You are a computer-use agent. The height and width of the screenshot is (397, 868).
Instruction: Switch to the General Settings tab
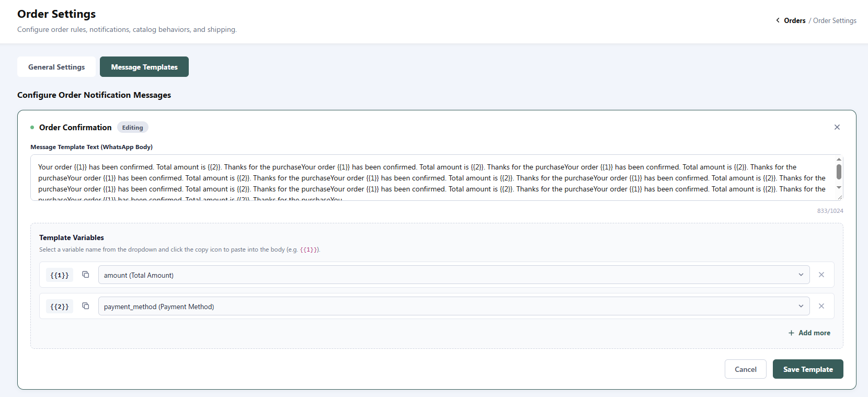(56, 67)
